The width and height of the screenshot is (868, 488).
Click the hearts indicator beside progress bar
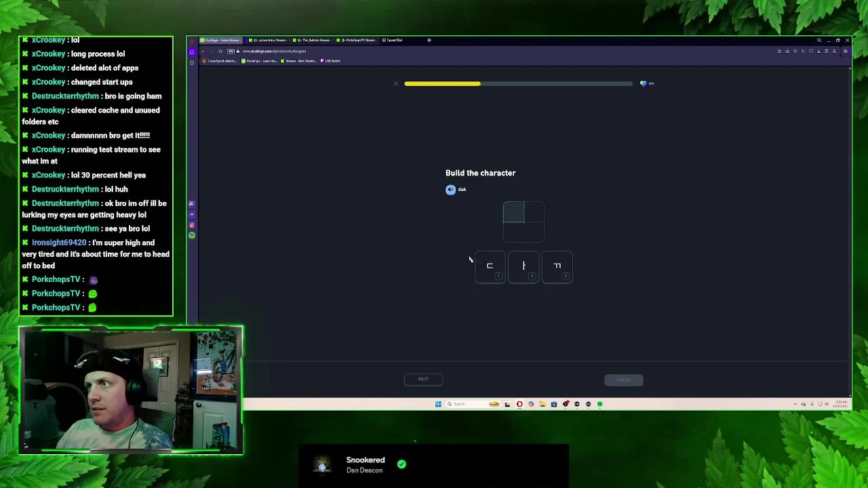pyautogui.click(x=647, y=84)
